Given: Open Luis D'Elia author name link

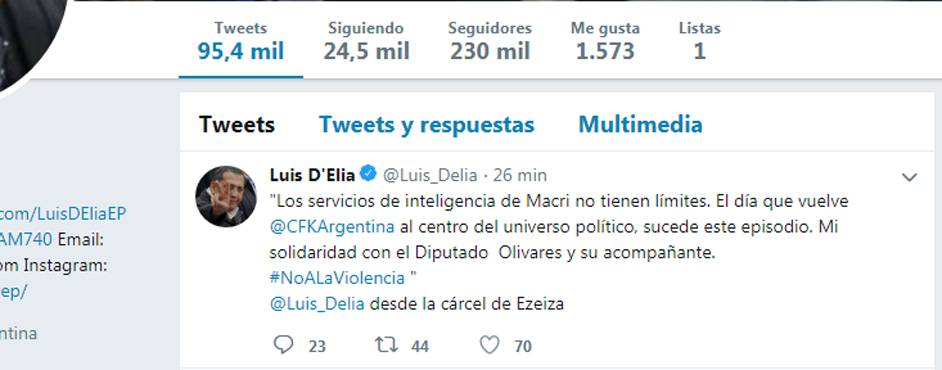Looking at the screenshot, I should click(312, 175).
